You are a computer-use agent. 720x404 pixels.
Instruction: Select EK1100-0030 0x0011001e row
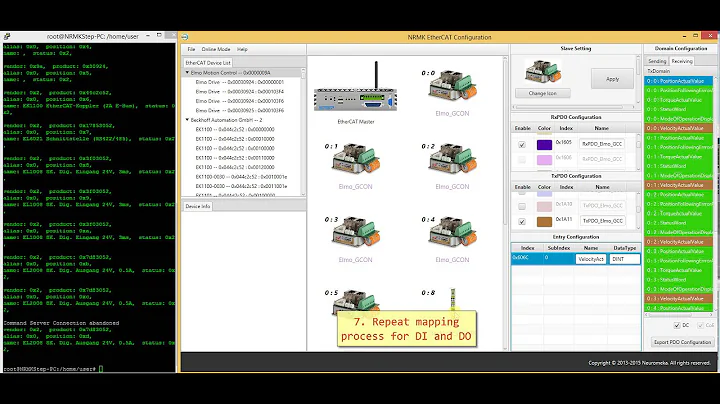pos(242,186)
